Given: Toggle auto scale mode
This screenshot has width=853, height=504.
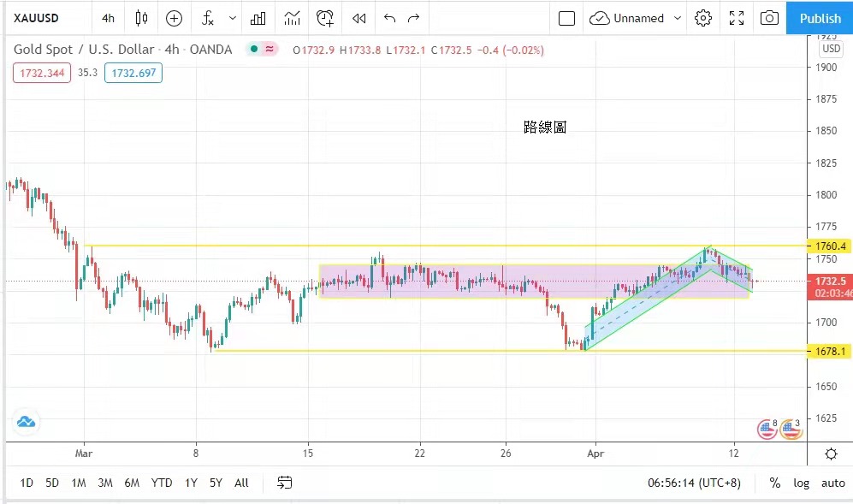Looking at the screenshot, I should coord(832,483).
